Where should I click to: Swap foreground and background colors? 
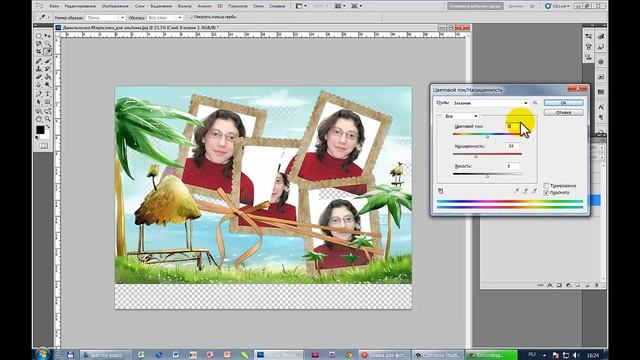pos(48,127)
